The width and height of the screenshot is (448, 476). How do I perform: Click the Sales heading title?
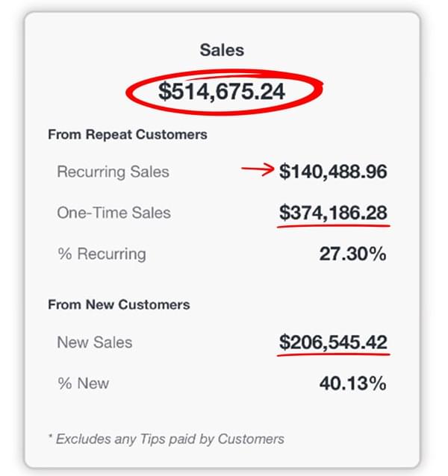(x=222, y=50)
